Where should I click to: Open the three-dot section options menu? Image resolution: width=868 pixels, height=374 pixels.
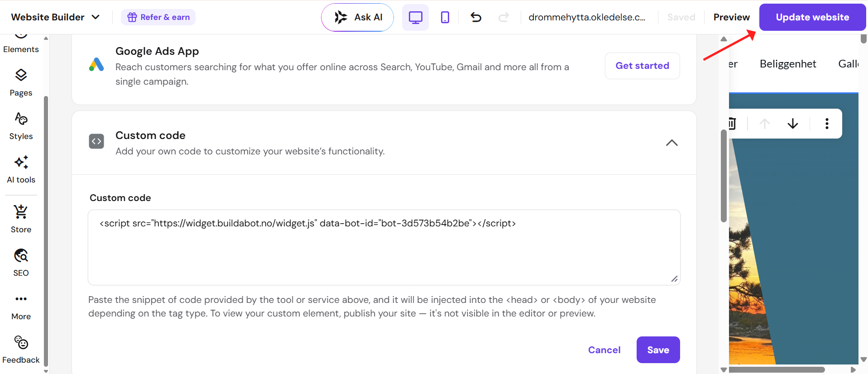click(x=827, y=124)
